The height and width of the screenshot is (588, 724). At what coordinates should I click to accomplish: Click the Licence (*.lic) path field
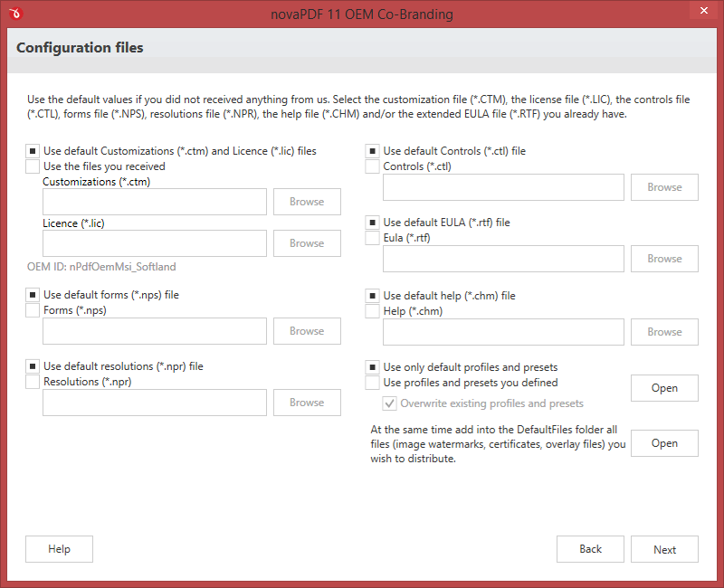click(155, 243)
